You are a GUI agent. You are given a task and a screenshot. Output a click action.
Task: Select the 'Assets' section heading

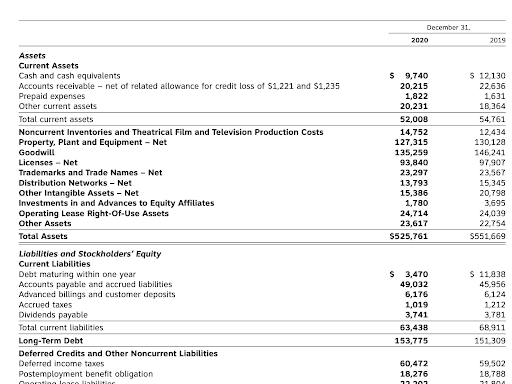(x=32, y=56)
